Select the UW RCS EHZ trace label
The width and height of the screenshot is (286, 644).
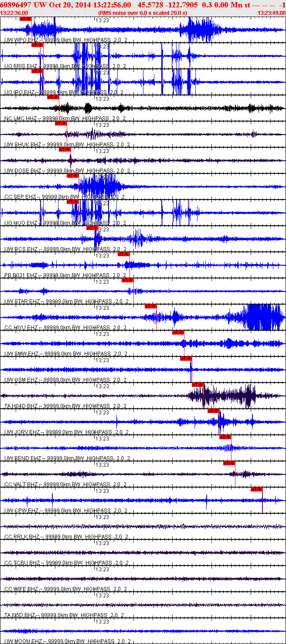point(65,249)
